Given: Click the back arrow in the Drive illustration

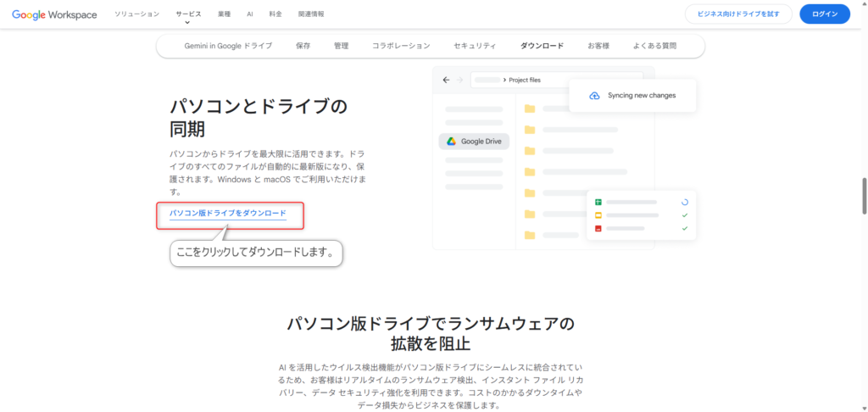Looking at the screenshot, I should point(447,80).
